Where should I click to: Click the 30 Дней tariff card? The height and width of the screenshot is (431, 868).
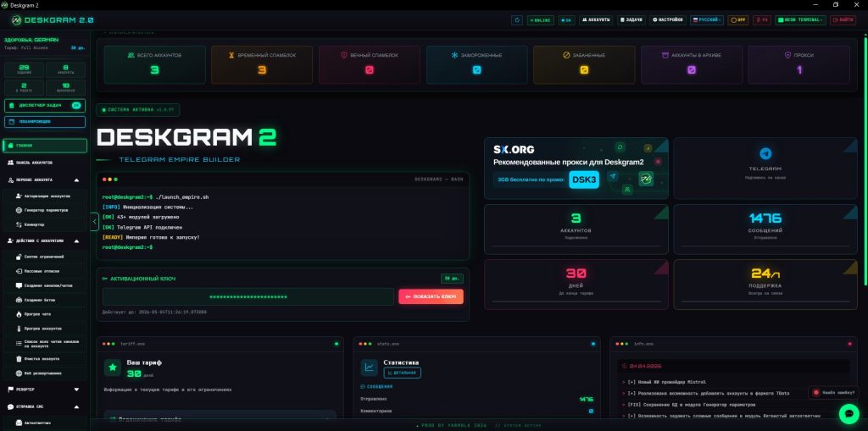coord(576,285)
